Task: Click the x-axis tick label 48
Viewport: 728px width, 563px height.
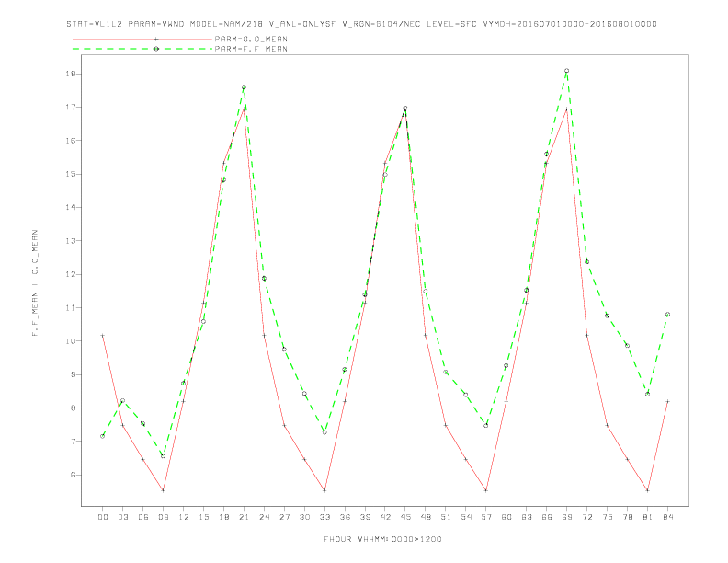Action: 426,517
